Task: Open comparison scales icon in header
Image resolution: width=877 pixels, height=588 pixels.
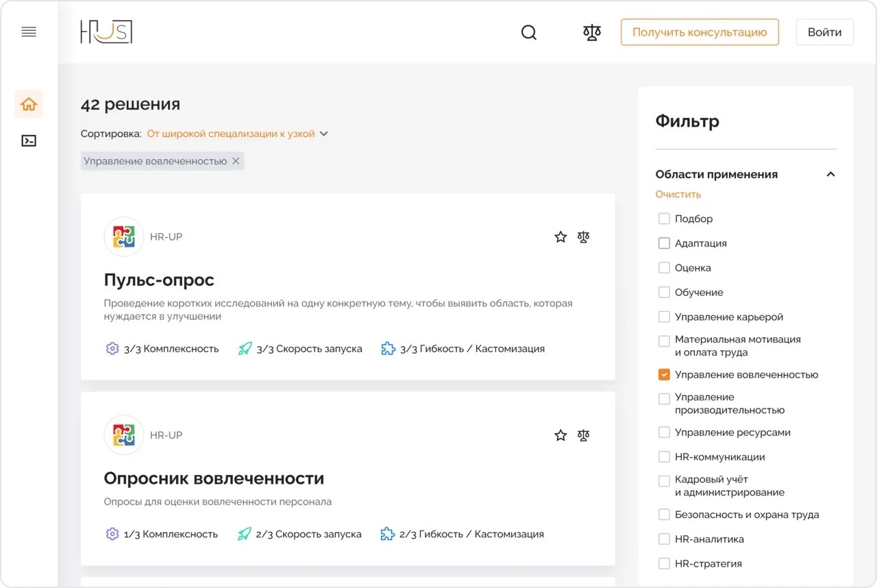Action: (592, 32)
